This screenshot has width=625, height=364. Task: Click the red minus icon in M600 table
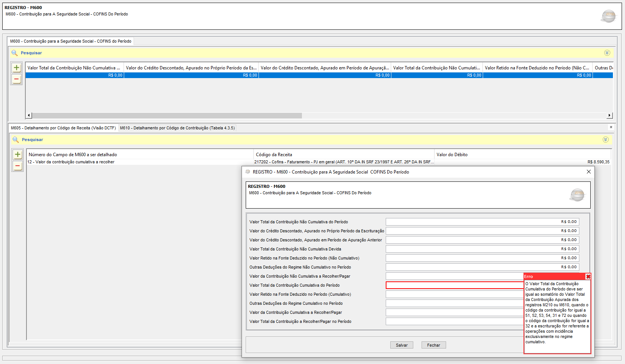click(x=16, y=79)
